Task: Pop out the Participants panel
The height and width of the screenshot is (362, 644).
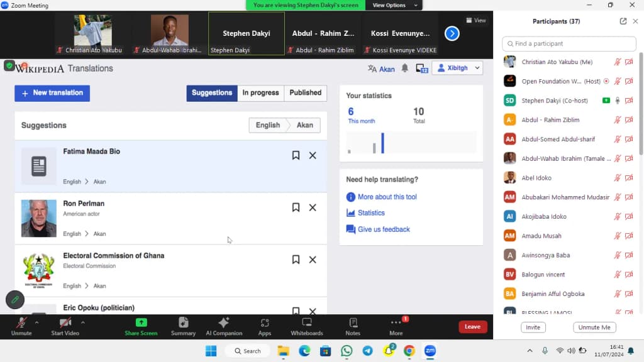Action: coord(623,21)
